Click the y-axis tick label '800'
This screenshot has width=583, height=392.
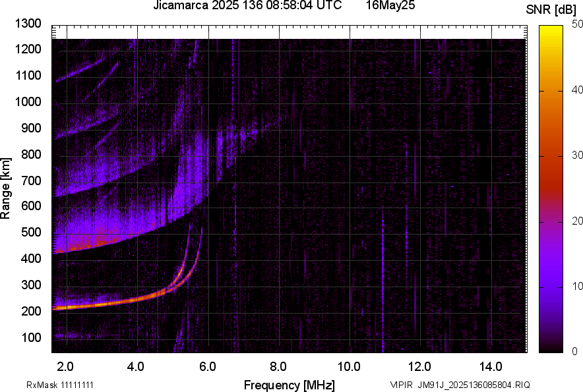[31, 154]
